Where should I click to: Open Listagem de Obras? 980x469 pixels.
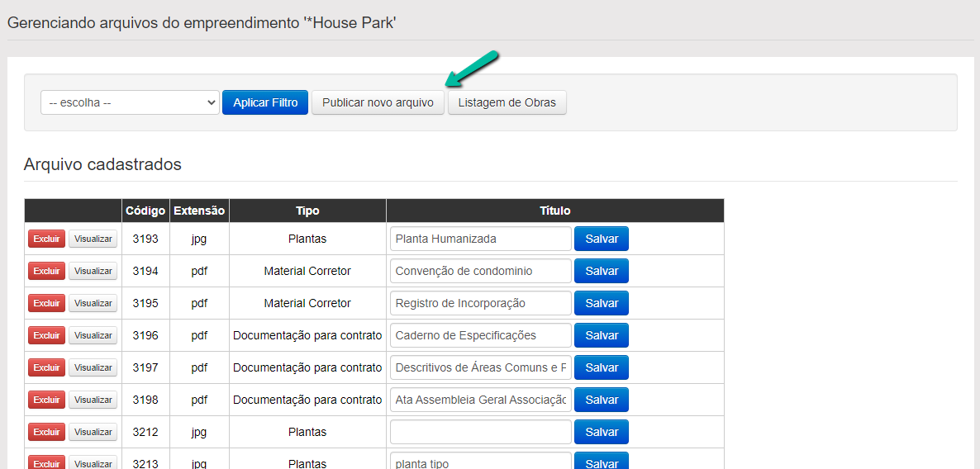coord(507,102)
